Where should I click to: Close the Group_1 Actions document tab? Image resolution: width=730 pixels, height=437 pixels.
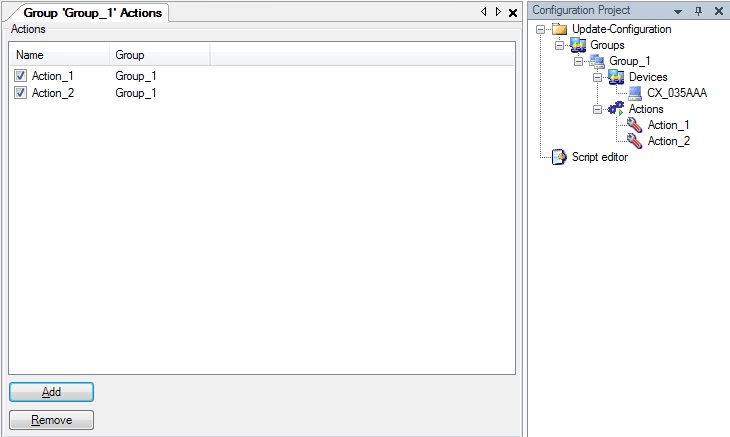click(513, 13)
